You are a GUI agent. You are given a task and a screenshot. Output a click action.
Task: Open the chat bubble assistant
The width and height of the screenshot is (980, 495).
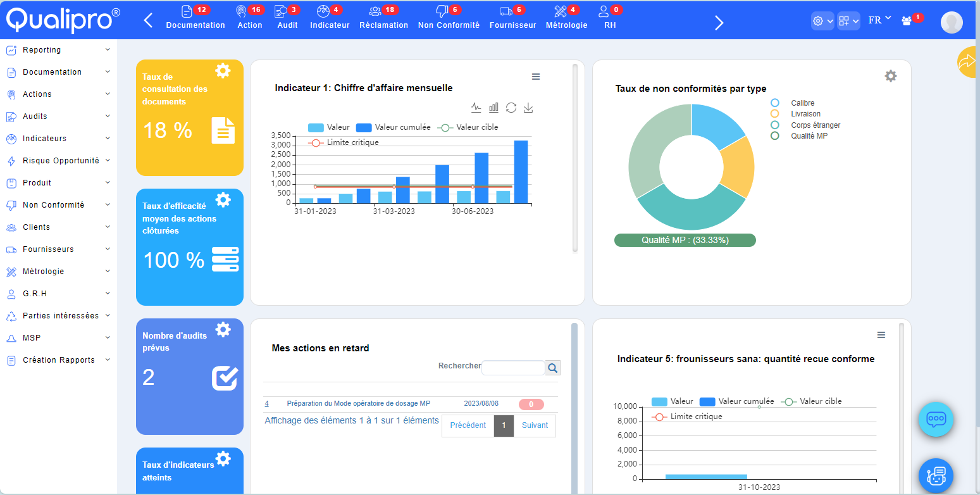(x=936, y=419)
